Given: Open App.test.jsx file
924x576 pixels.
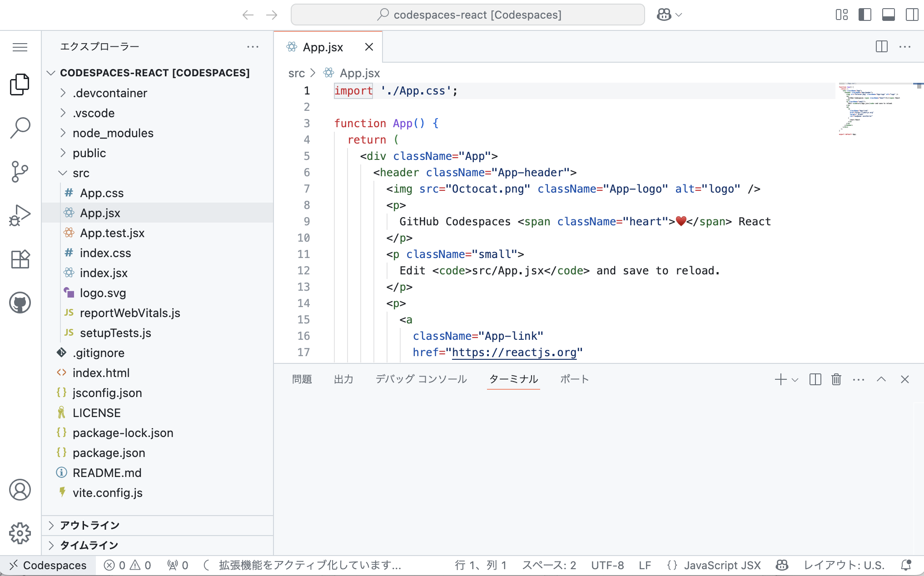Looking at the screenshot, I should click(x=157, y=233).
